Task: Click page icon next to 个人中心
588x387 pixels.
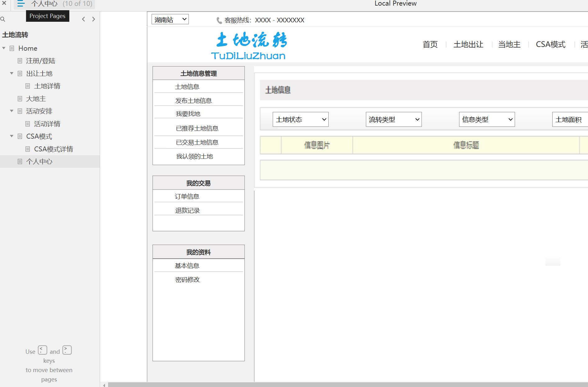Action: coord(20,162)
